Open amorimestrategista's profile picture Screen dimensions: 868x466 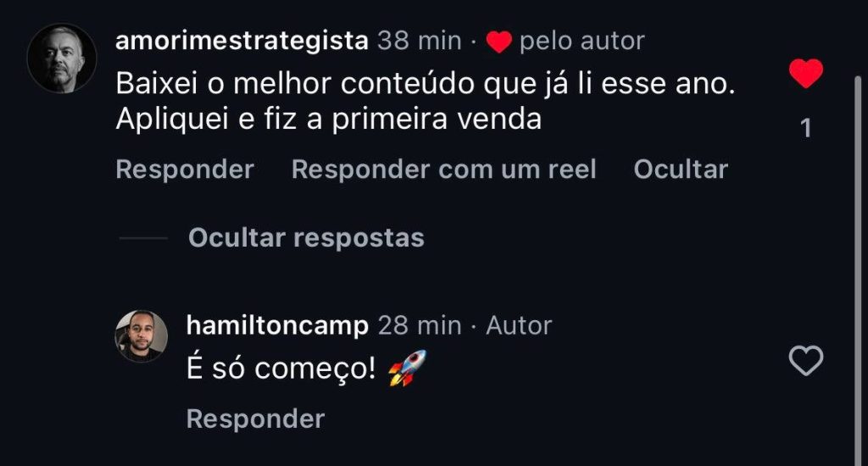click(61, 58)
